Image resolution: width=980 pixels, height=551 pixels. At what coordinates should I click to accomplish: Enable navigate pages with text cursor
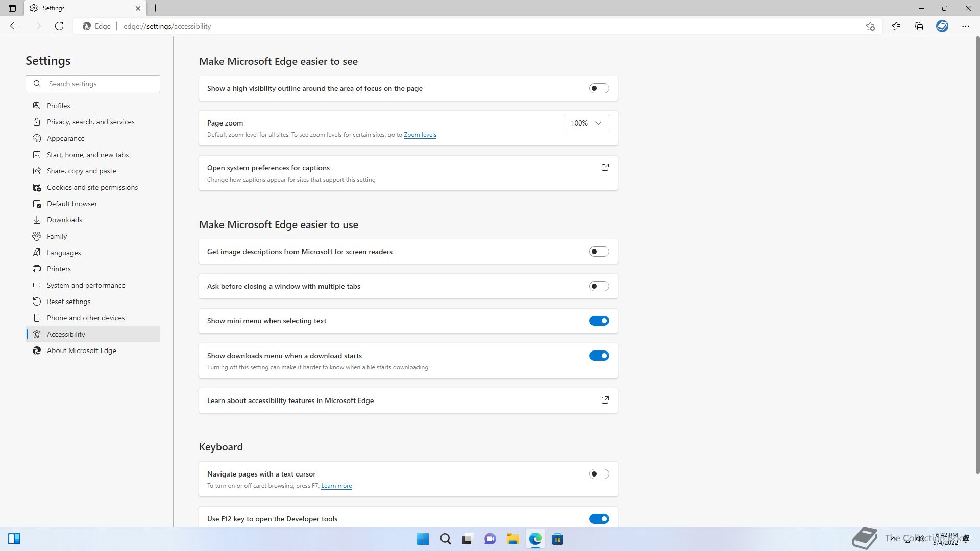point(599,474)
